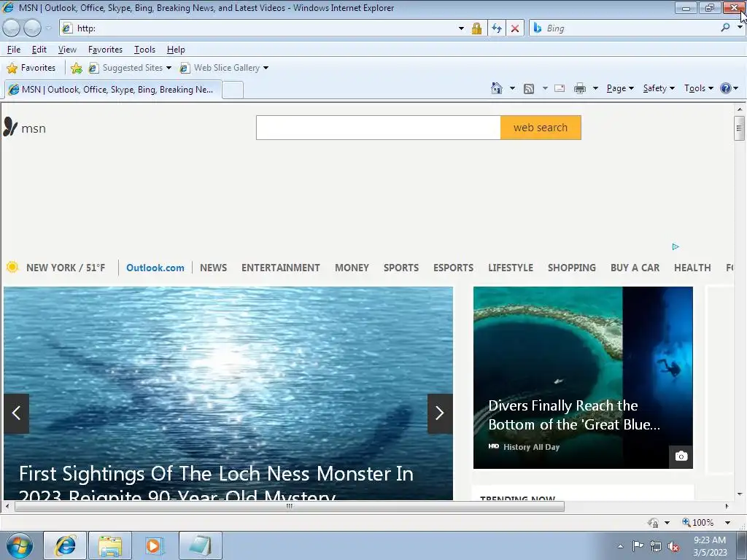747x560 pixels.
Task: Click the MSN web search input box
Action: pyautogui.click(x=379, y=128)
